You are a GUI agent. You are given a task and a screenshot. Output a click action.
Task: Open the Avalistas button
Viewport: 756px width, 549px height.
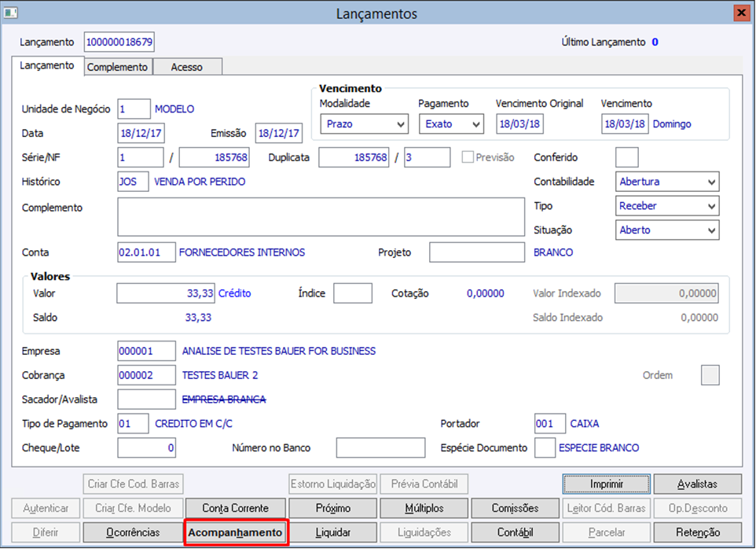[697, 484]
